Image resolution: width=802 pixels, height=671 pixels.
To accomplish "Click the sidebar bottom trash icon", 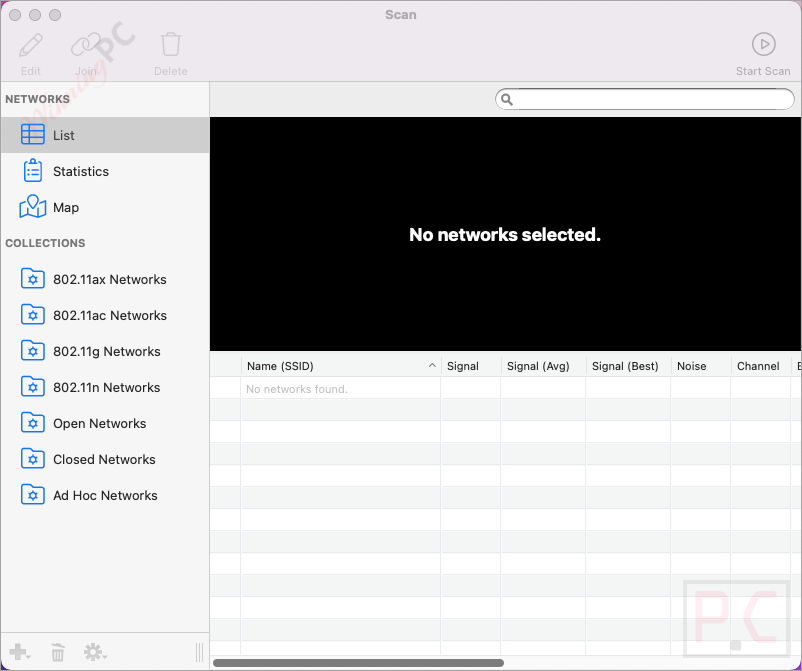I will 58,652.
